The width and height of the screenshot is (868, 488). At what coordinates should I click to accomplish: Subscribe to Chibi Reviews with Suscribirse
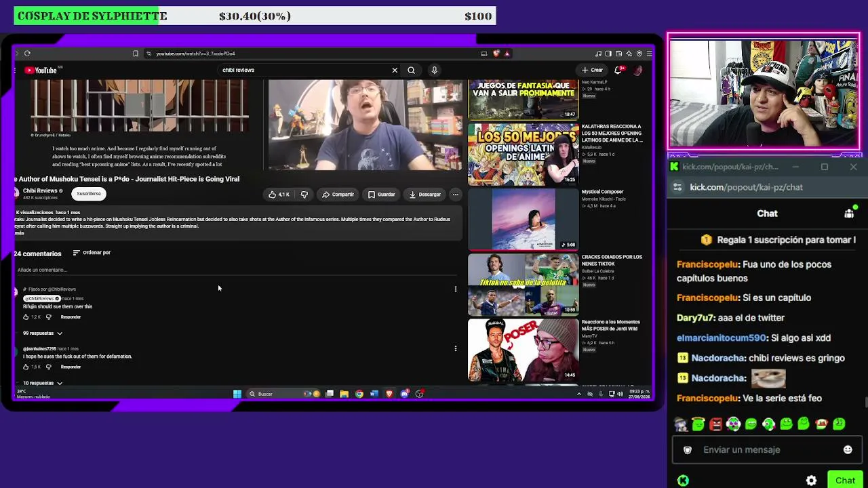pyautogui.click(x=89, y=194)
